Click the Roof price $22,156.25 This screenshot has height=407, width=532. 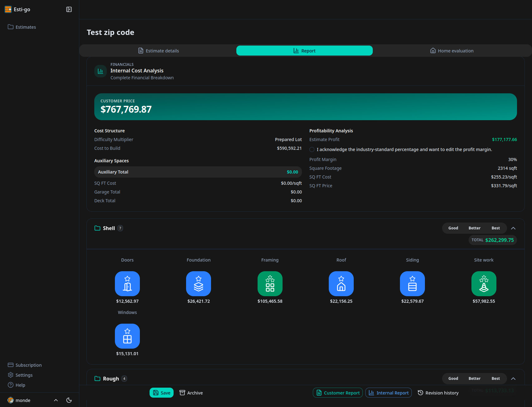(x=341, y=301)
